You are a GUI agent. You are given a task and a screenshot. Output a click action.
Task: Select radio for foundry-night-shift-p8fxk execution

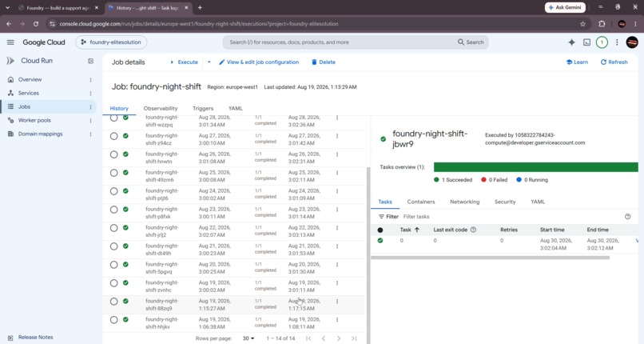[x=113, y=210]
